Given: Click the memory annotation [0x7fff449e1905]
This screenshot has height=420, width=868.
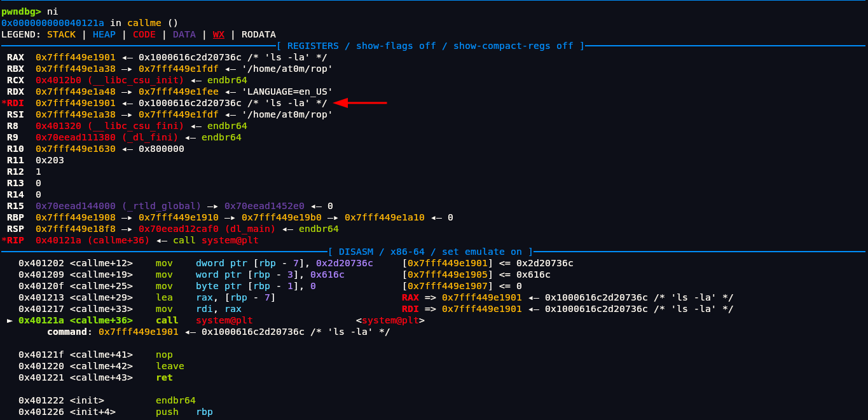Looking at the screenshot, I should tap(448, 274).
